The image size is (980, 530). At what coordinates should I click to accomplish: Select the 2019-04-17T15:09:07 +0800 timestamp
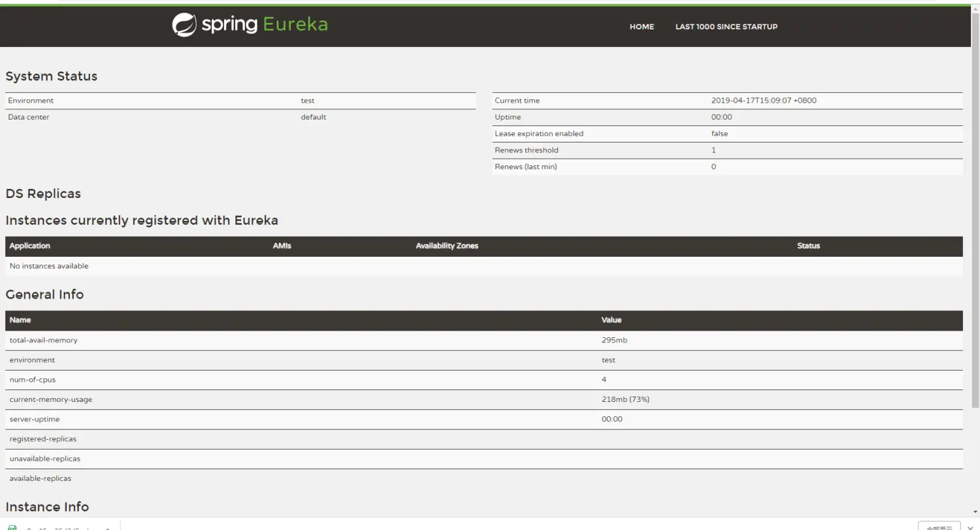[x=764, y=101]
